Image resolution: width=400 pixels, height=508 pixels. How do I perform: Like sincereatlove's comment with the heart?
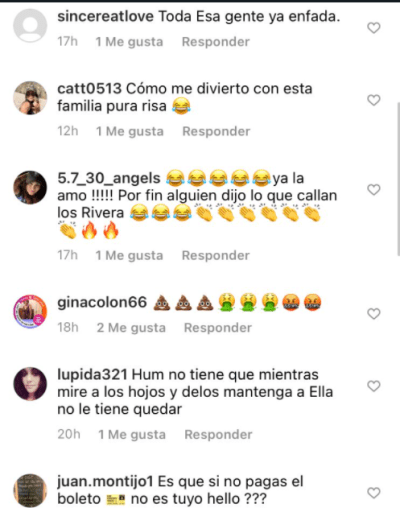click(374, 28)
